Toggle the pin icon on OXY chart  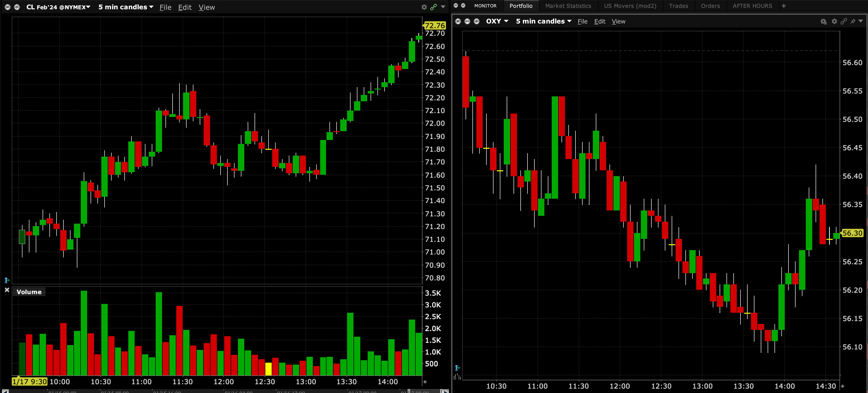[x=853, y=21]
